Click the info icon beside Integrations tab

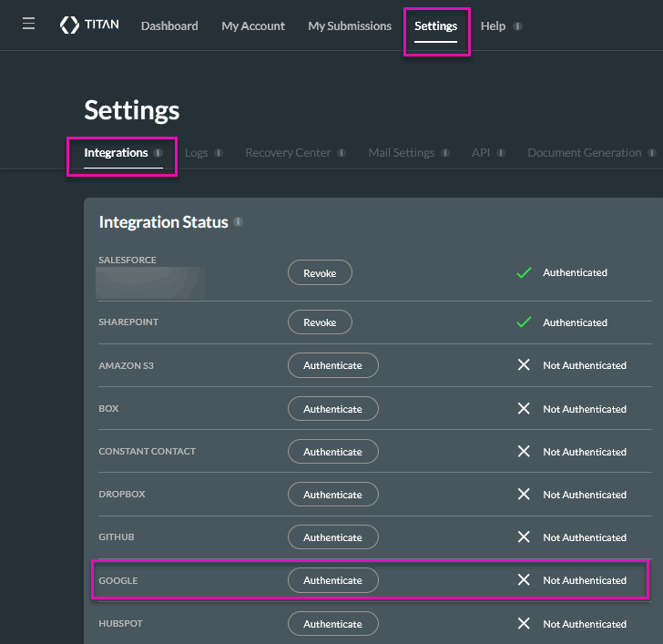coord(158,153)
